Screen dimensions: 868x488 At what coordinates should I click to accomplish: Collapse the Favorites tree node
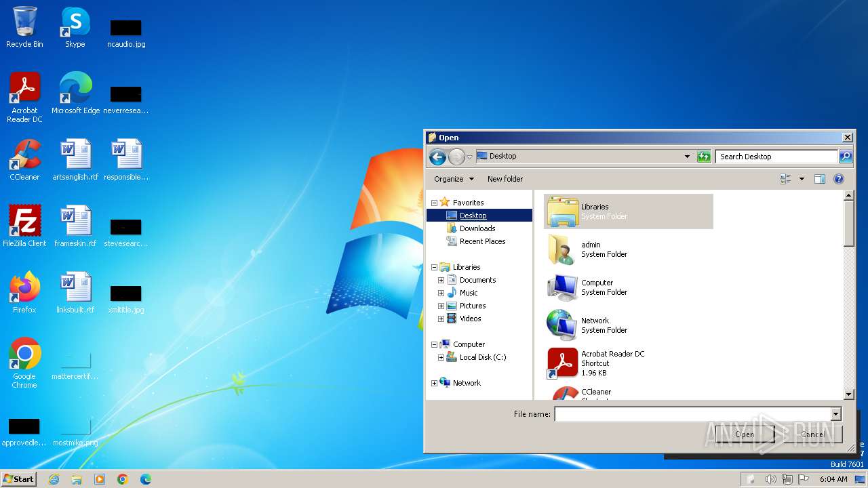(434, 203)
